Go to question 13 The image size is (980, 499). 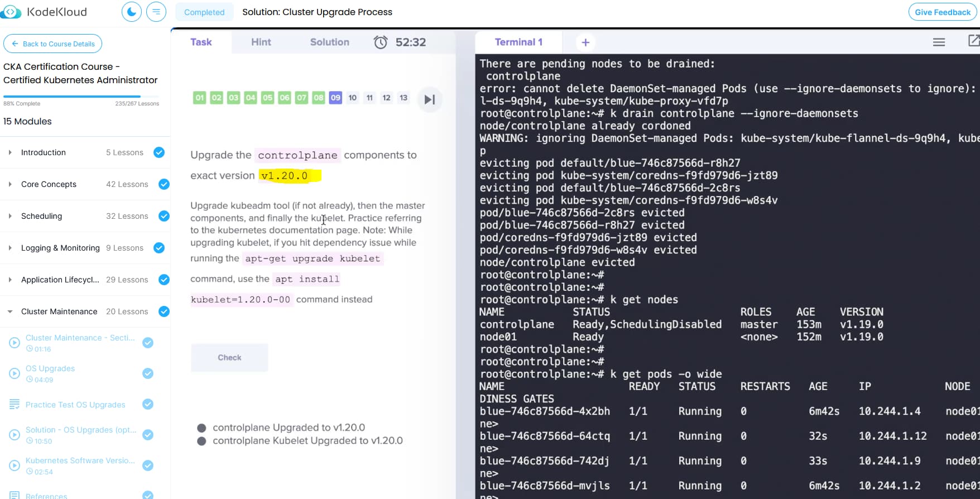point(403,98)
